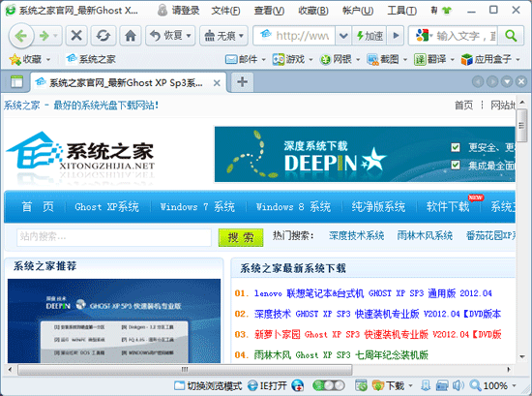Click the green 搜索 button

point(241,237)
